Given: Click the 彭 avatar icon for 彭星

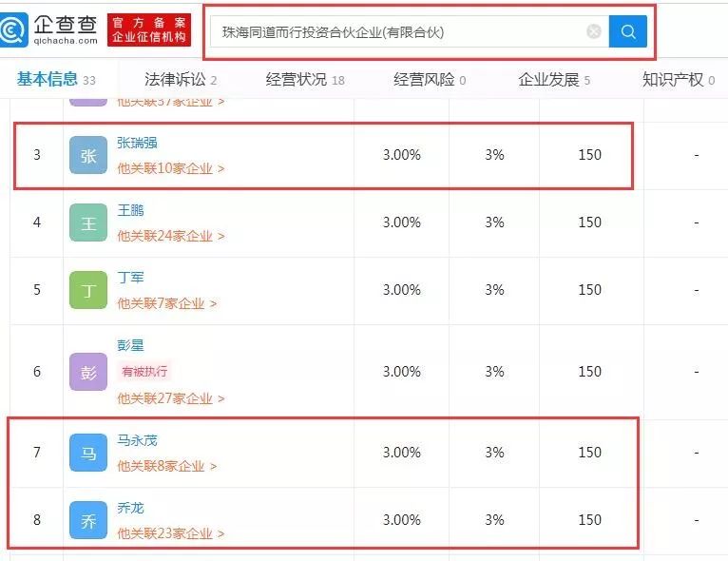Looking at the screenshot, I should (x=88, y=372).
